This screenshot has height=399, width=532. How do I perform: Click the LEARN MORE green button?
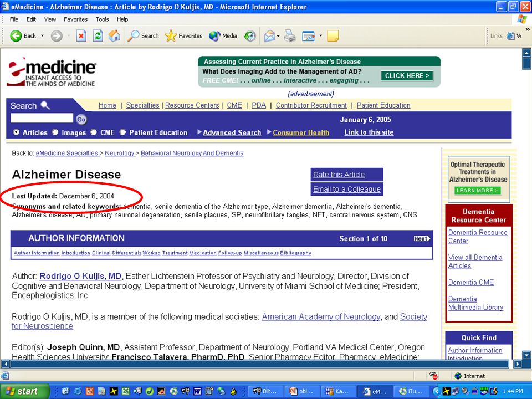[478, 190]
